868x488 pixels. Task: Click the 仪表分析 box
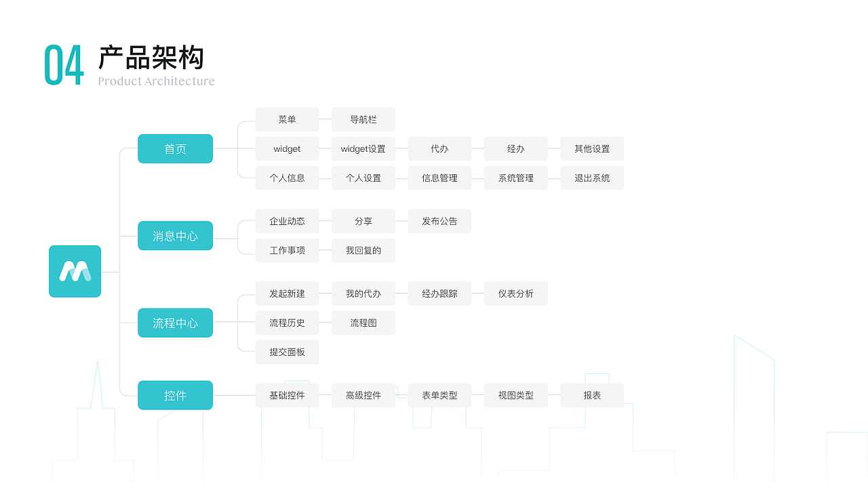pos(515,293)
